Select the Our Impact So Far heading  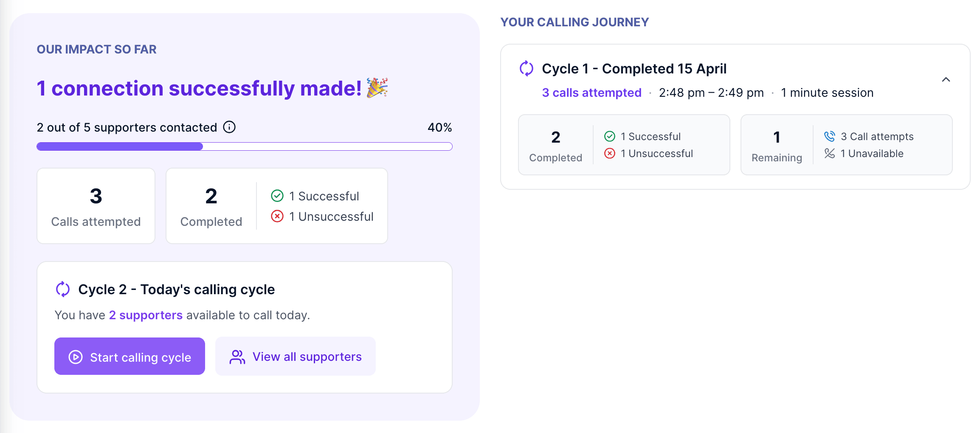pos(96,49)
